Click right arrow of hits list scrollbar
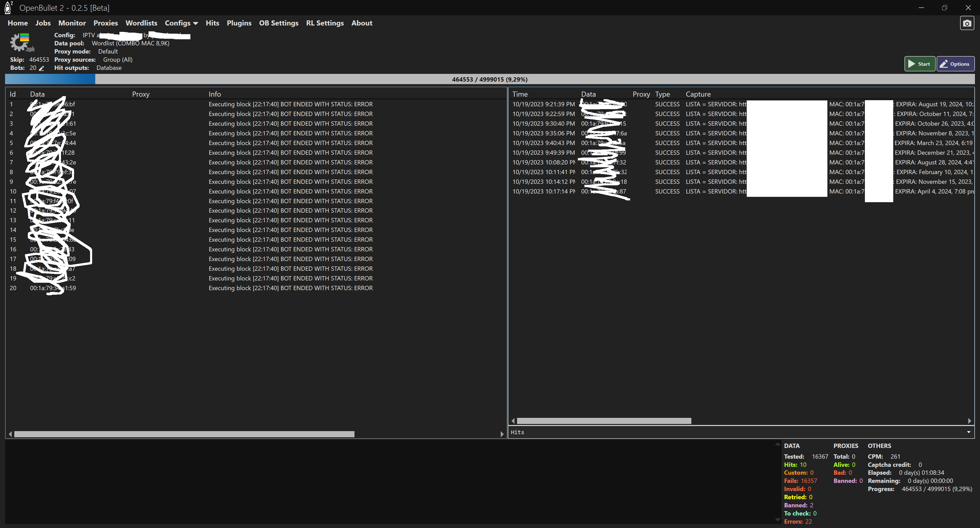 coord(969,421)
